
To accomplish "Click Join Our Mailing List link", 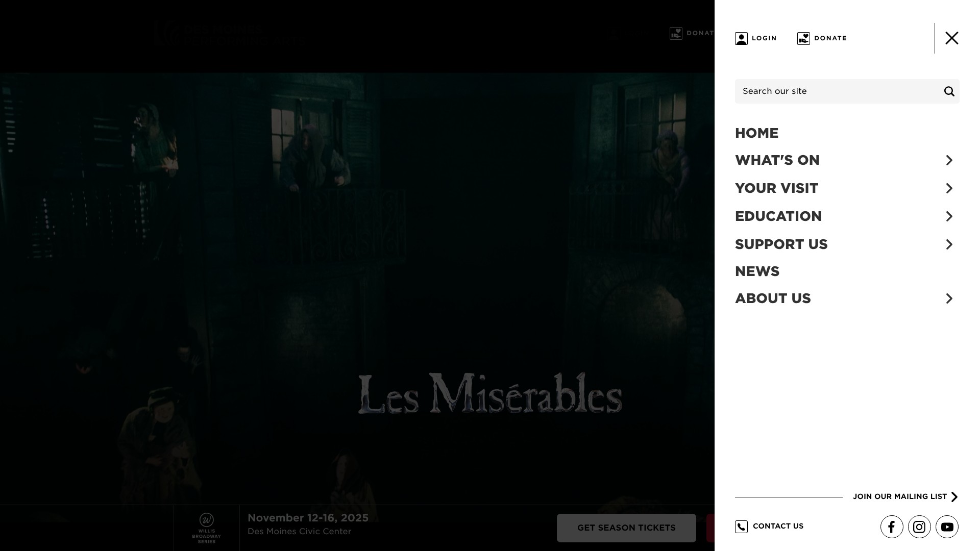I will pyautogui.click(x=905, y=497).
